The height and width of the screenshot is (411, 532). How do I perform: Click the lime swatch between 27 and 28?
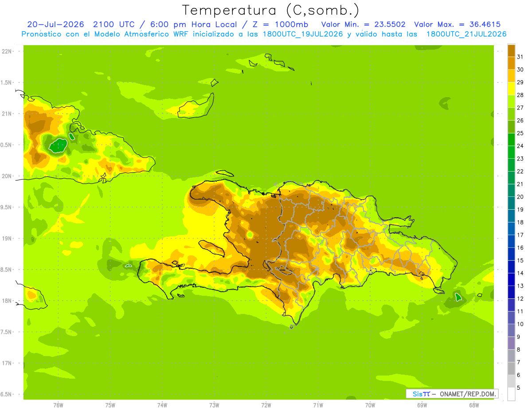pyautogui.click(x=511, y=101)
